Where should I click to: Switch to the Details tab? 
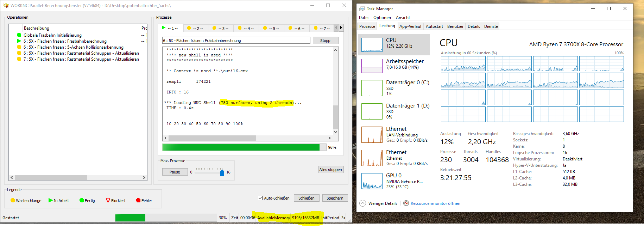[474, 26]
